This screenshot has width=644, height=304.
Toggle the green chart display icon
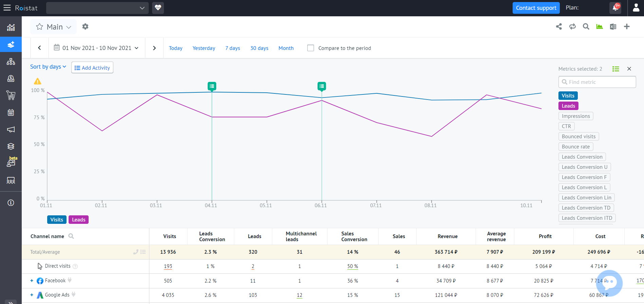(x=600, y=26)
